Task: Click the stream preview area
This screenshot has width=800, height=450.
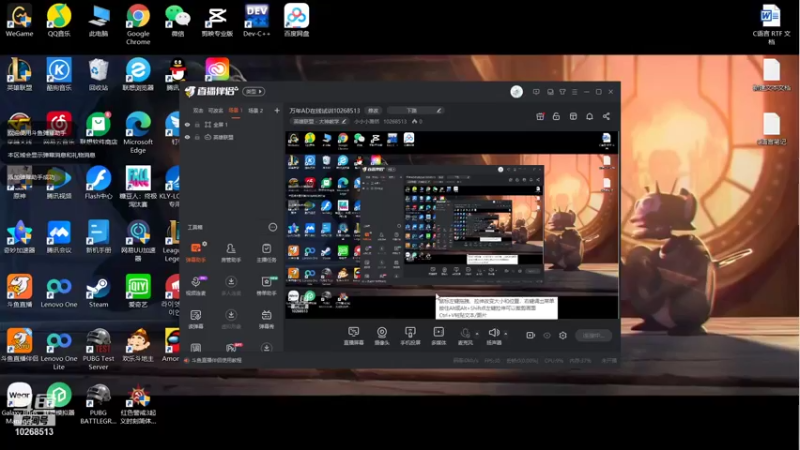Action: point(452,224)
